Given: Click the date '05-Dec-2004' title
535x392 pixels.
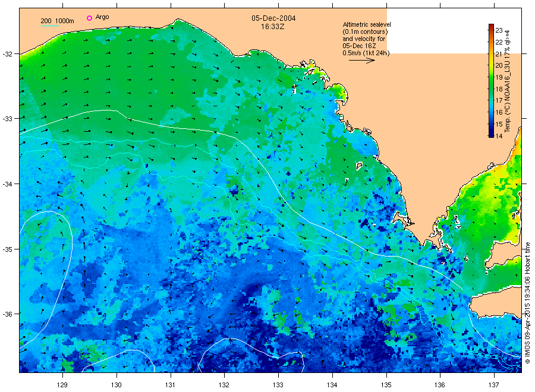Looking at the screenshot, I should coord(273,18).
